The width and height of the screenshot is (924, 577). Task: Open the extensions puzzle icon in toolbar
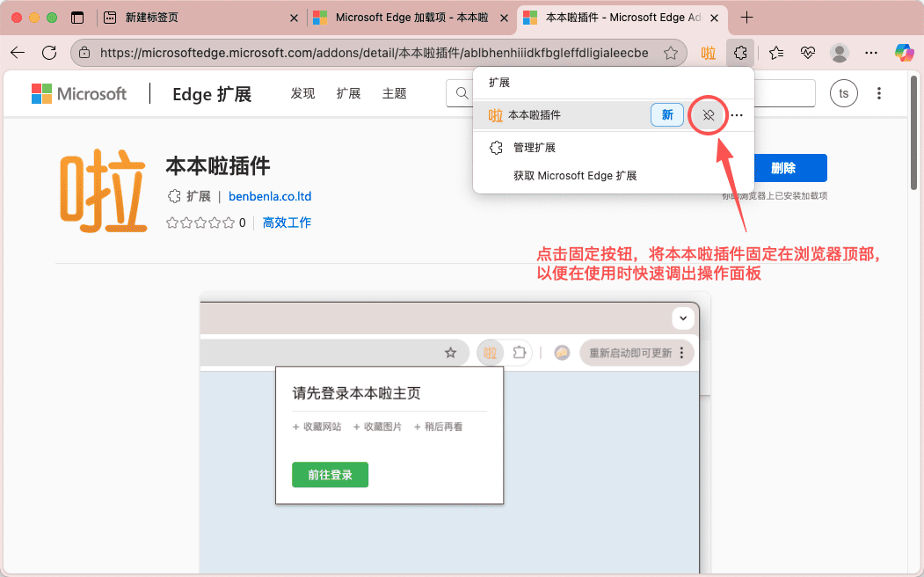pos(740,53)
